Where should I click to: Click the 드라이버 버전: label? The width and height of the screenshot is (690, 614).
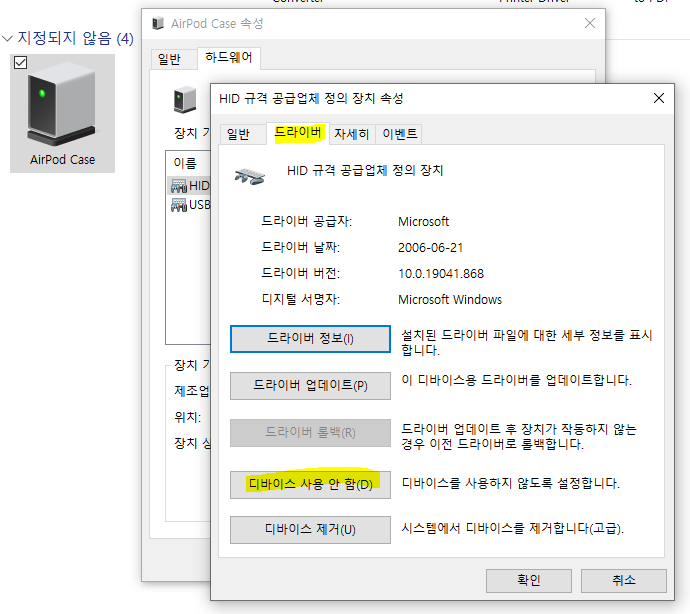[301, 273]
